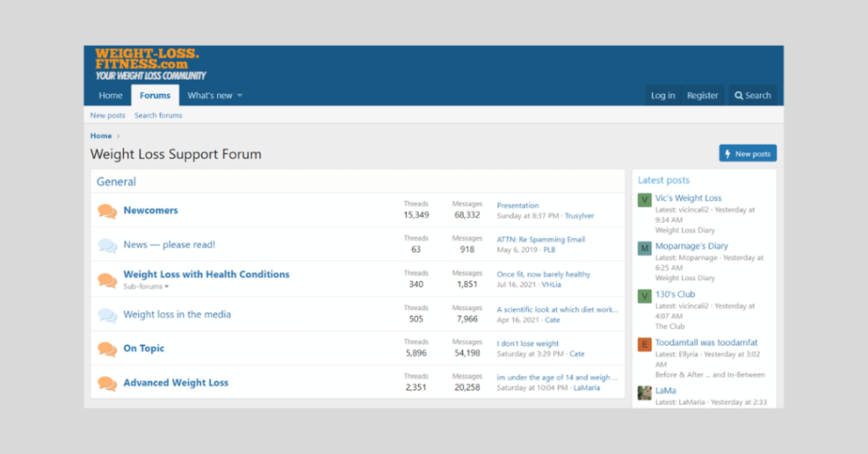Click the Home breadcrumb link
Viewport: 868px width, 454px height.
101,136
